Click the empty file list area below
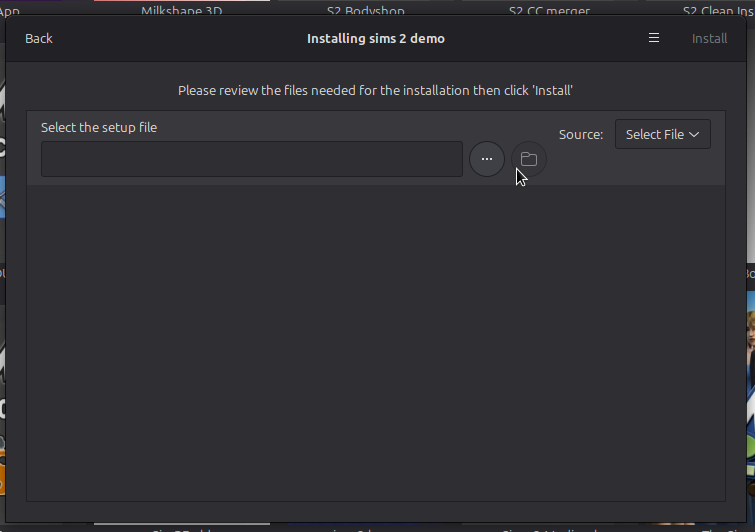Screen dimensions: 755x532 coord(375,340)
